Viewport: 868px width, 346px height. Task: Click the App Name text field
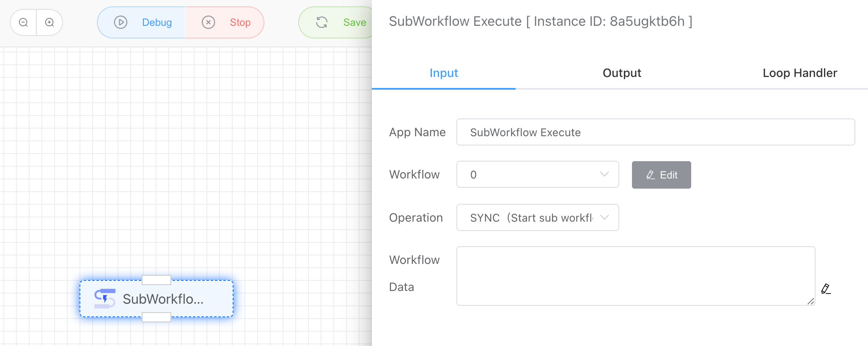click(x=655, y=132)
